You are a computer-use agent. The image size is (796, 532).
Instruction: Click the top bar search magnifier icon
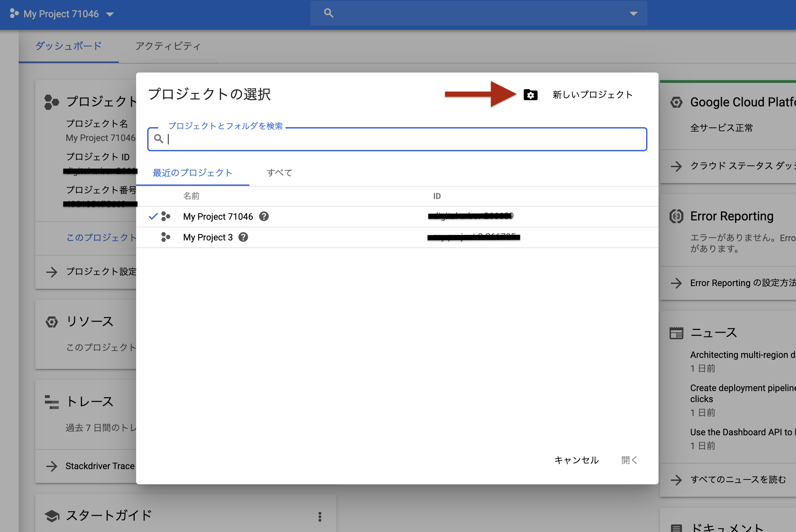[329, 13]
